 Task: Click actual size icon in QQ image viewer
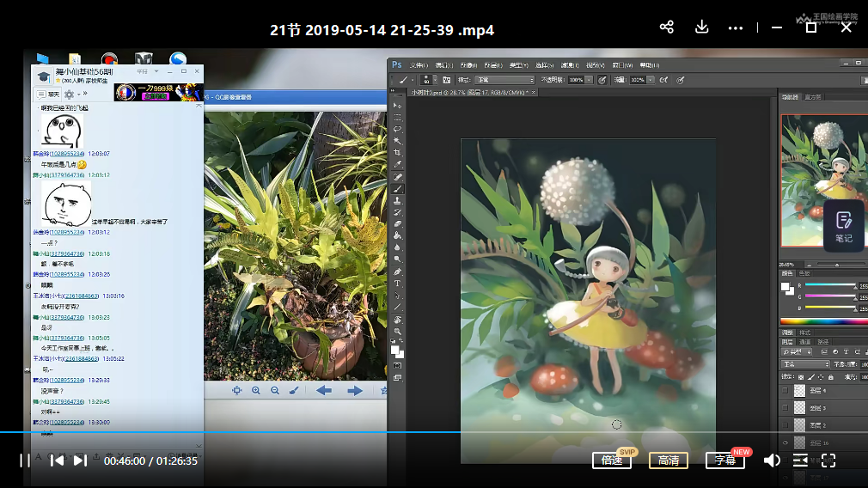click(x=237, y=390)
